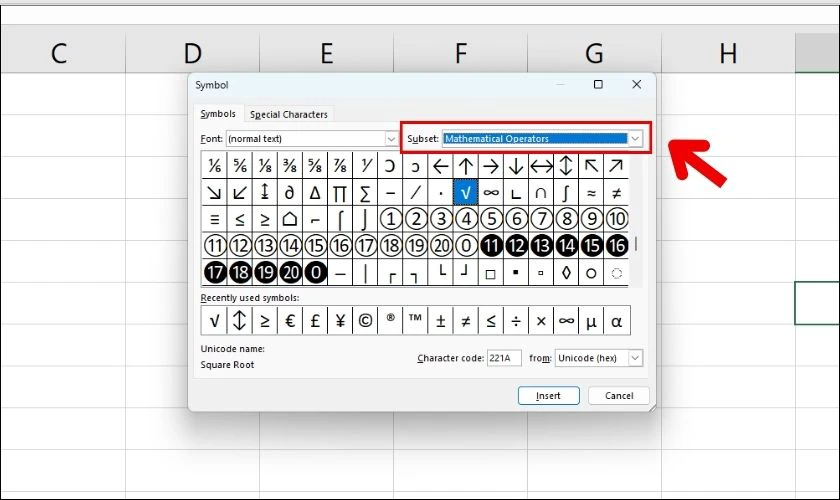The height and width of the screenshot is (500, 840).
Task: Select the trademark sign in recent symbols
Action: click(415, 320)
